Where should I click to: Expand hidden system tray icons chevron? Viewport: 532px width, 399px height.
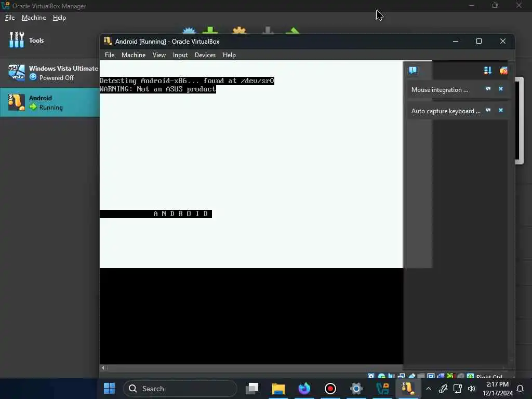pos(429,389)
